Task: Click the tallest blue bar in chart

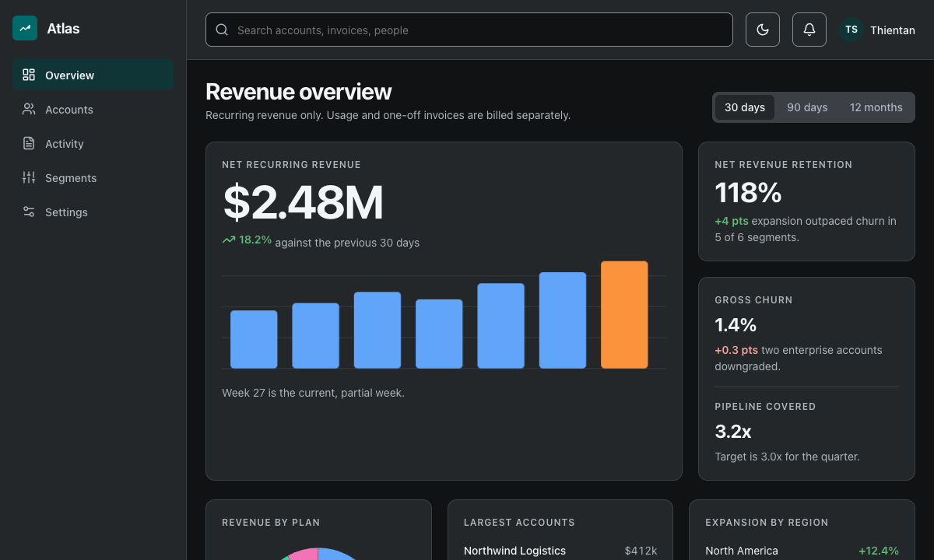Action: click(563, 320)
